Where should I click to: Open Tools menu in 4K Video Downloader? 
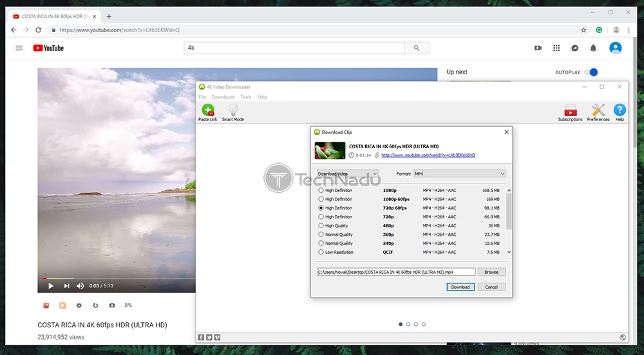[x=246, y=97]
